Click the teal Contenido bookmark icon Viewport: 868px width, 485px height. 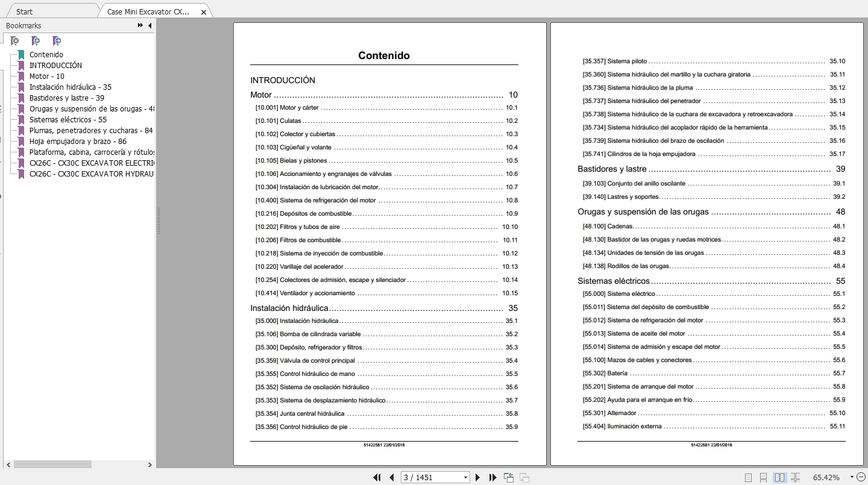(21, 55)
